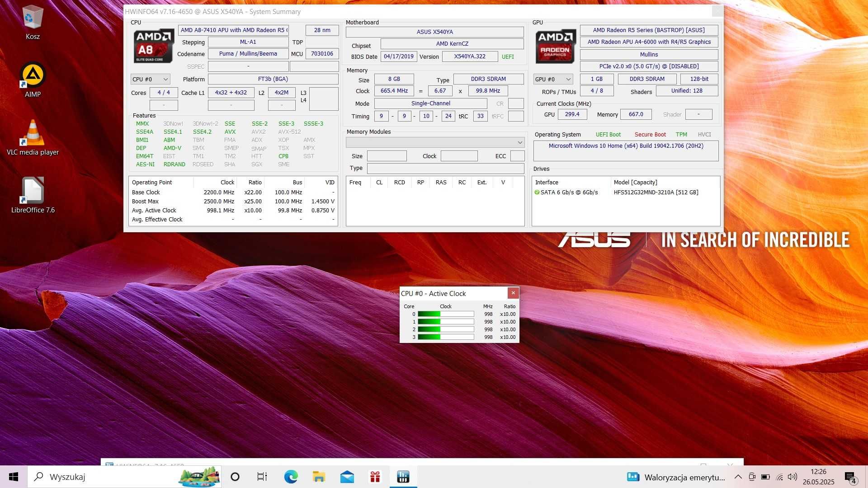Click the X540YA.322 BIOS version field
The width and height of the screenshot is (868, 488).
coord(470,56)
